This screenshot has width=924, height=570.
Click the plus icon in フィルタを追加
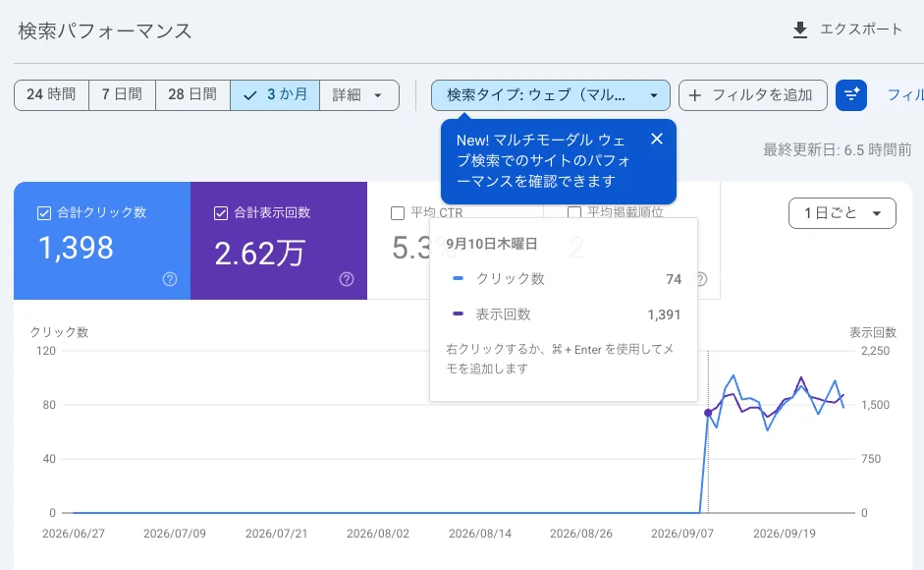click(695, 95)
